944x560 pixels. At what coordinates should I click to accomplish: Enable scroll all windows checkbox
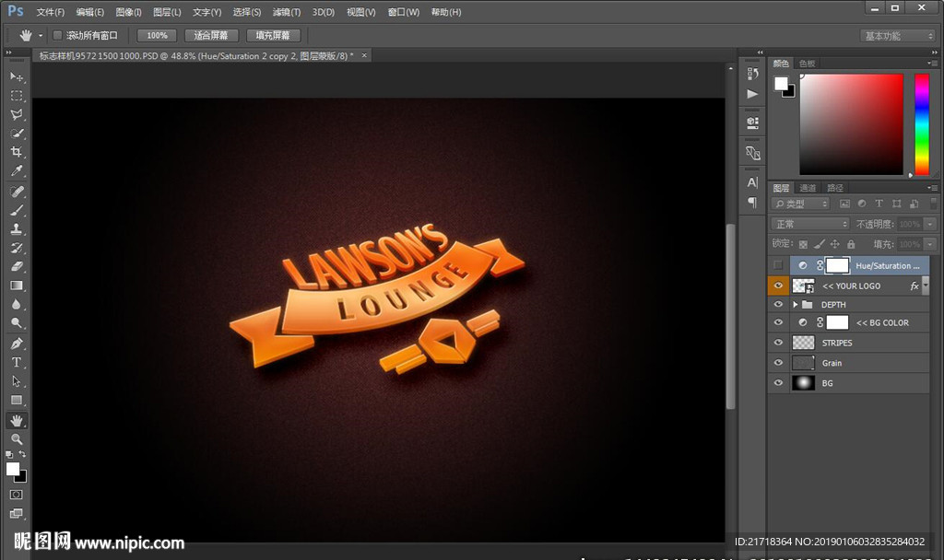(x=57, y=36)
